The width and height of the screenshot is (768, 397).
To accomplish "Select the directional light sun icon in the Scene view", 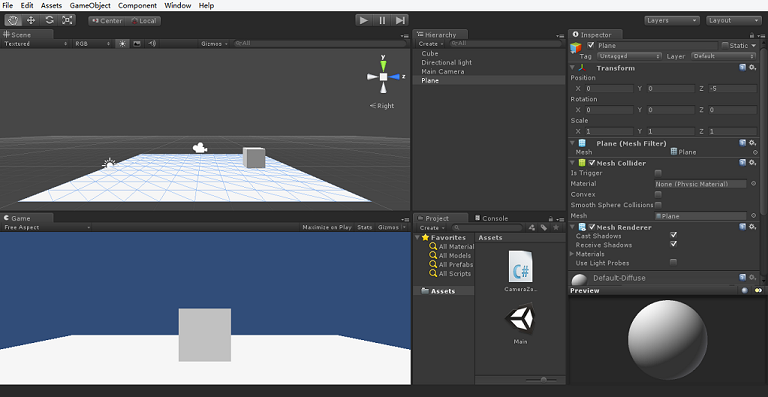I will [109, 164].
